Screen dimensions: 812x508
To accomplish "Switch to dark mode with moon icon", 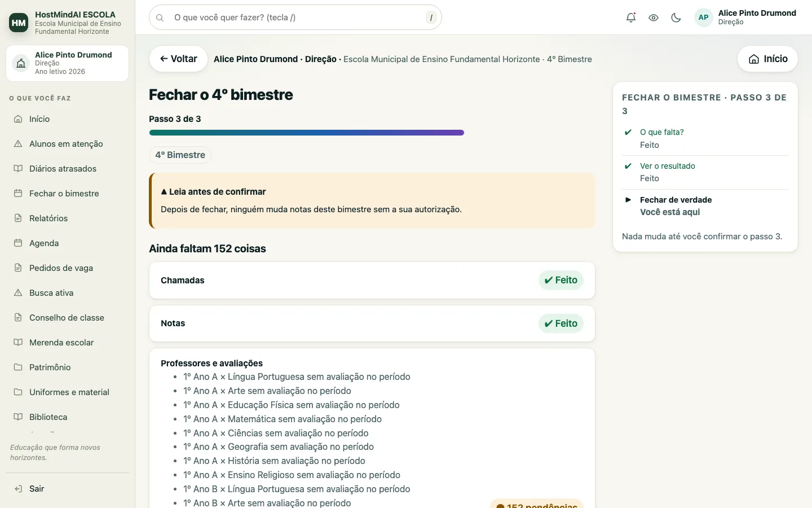I will click(x=676, y=17).
